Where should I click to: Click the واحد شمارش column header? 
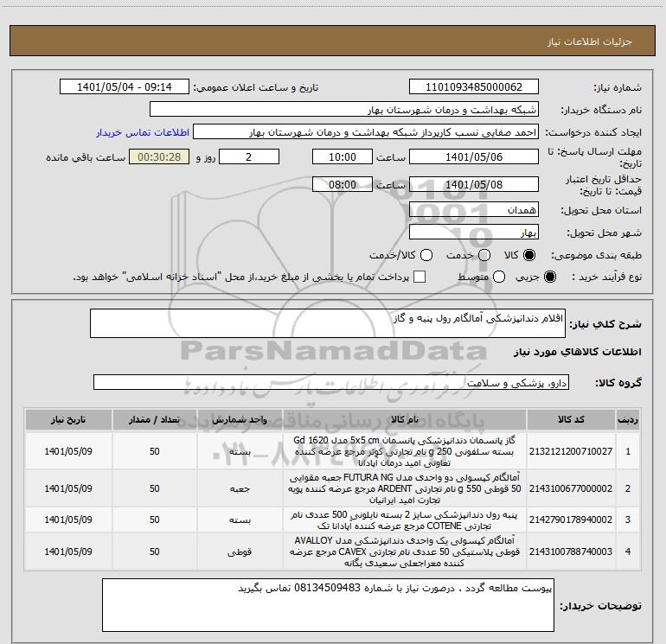click(x=240, y=419)
